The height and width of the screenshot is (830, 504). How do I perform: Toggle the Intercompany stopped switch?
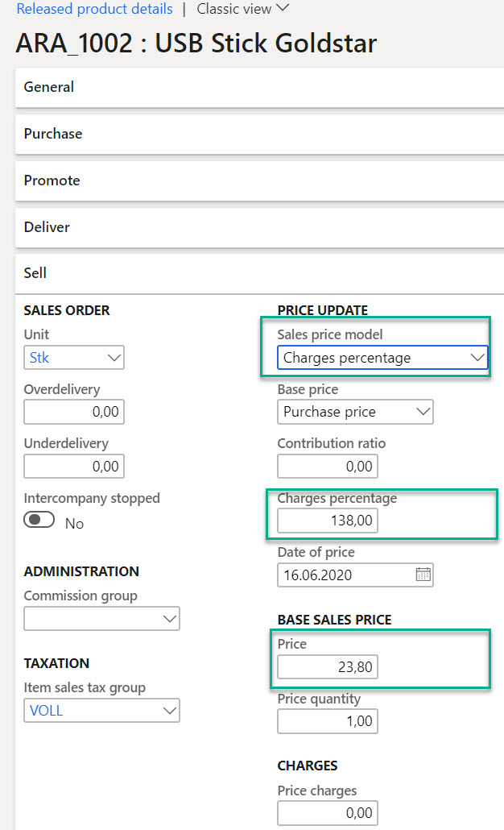click(39, 521)
